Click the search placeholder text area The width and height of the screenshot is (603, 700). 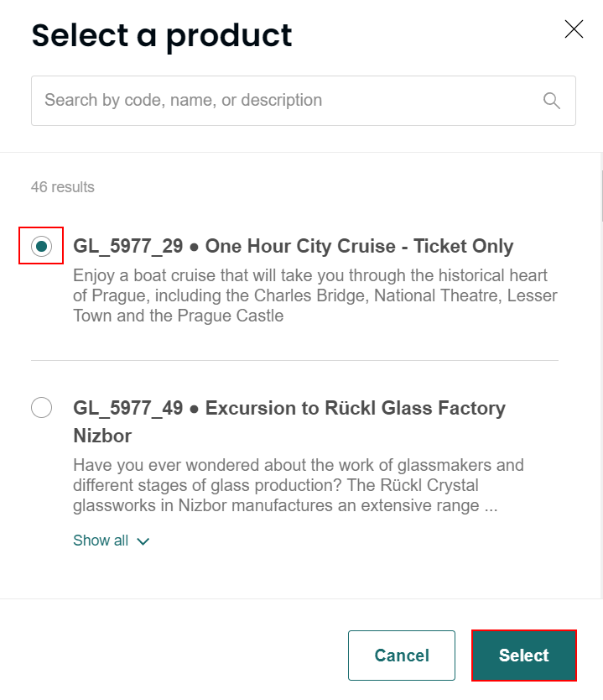coord(179,100)
